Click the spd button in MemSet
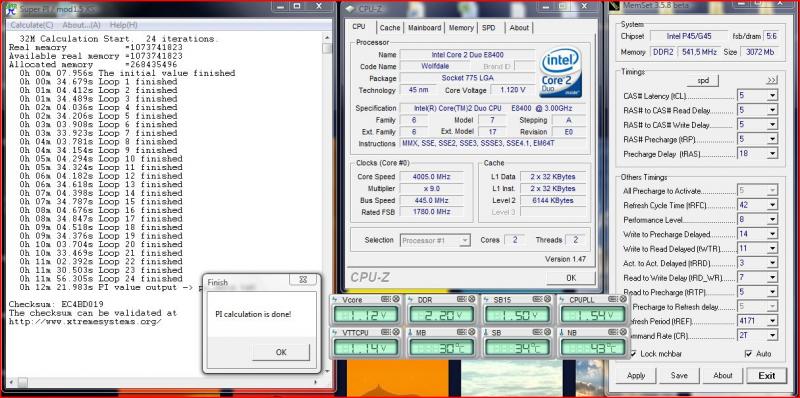The width and height of the screenshot is (800, 398). [x=703, y=81]
